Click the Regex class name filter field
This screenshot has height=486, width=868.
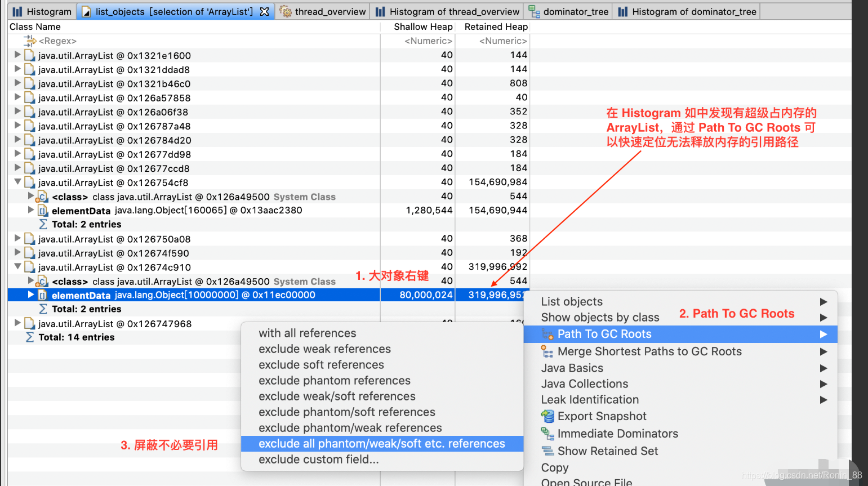tap(57, 41)
